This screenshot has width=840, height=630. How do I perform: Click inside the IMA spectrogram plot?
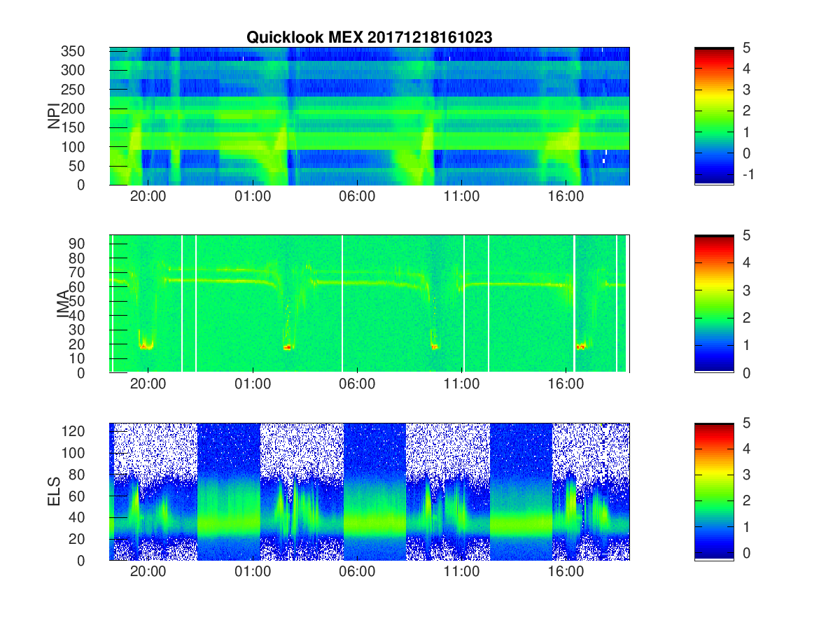click(x=370, y=304)
